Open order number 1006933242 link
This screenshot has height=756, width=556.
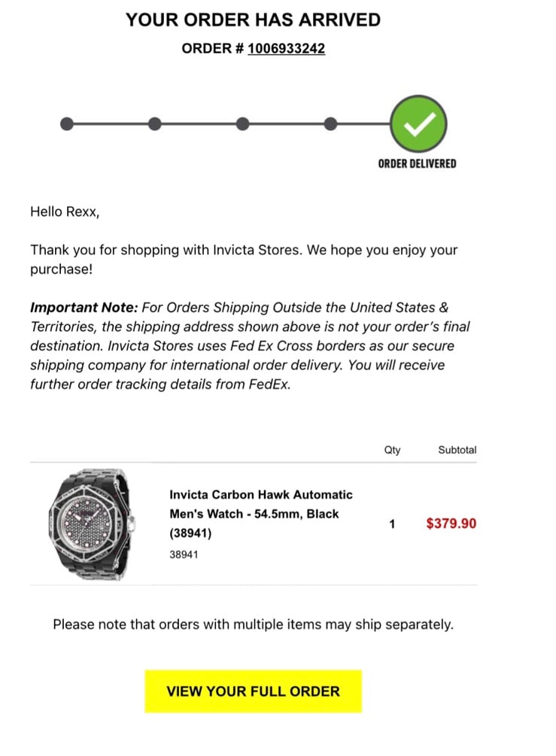287,49
